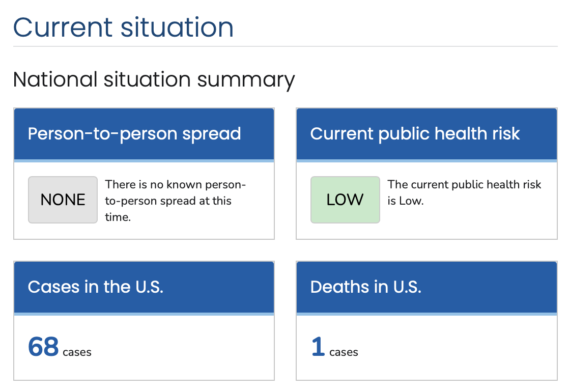Viewport: 569px width, 392px height.
Task: Click the Current situation heading
Action: tap(123, 27)
